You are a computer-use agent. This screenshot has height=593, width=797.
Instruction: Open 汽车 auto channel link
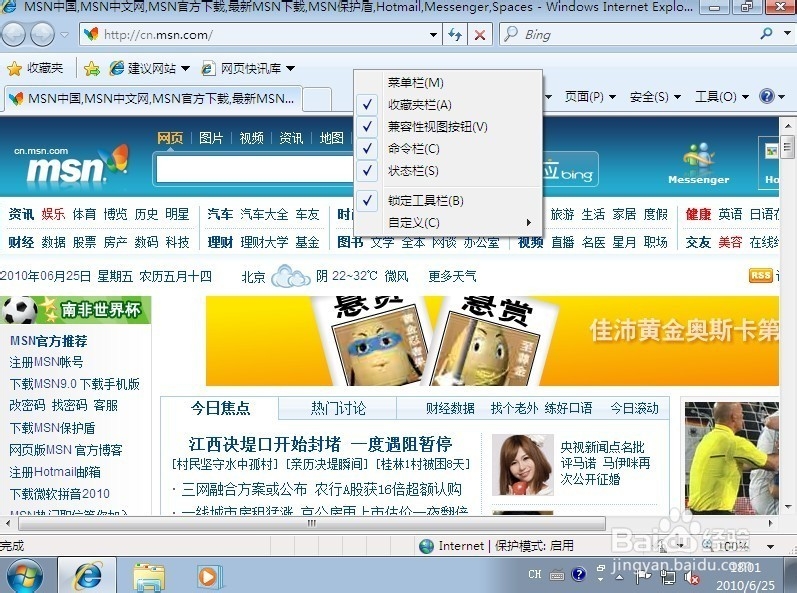coord(220,214)
